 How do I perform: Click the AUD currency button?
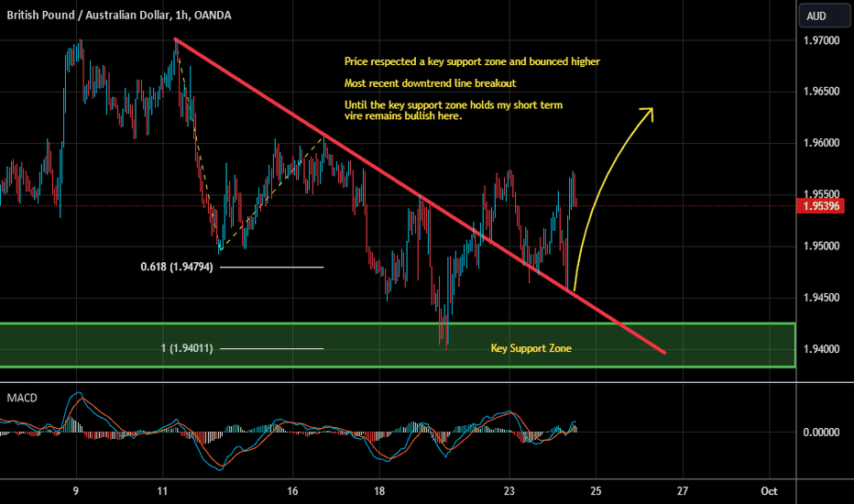point(824,16)
